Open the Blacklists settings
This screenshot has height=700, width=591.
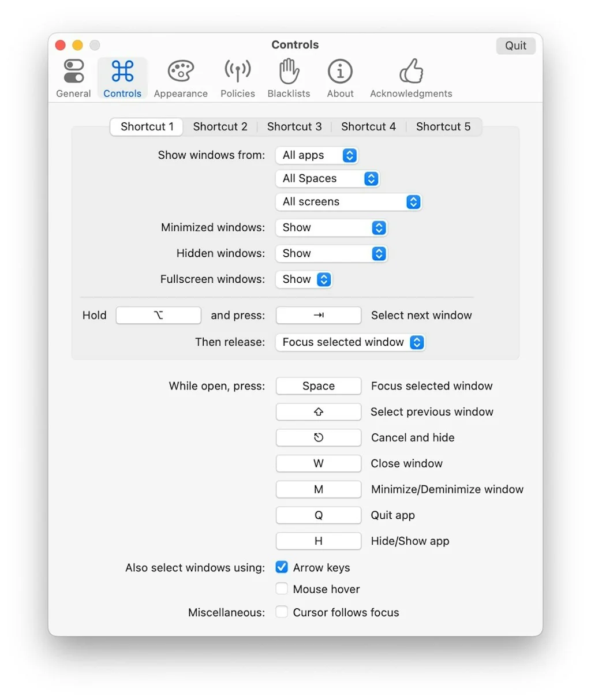(x=289, y=78)
